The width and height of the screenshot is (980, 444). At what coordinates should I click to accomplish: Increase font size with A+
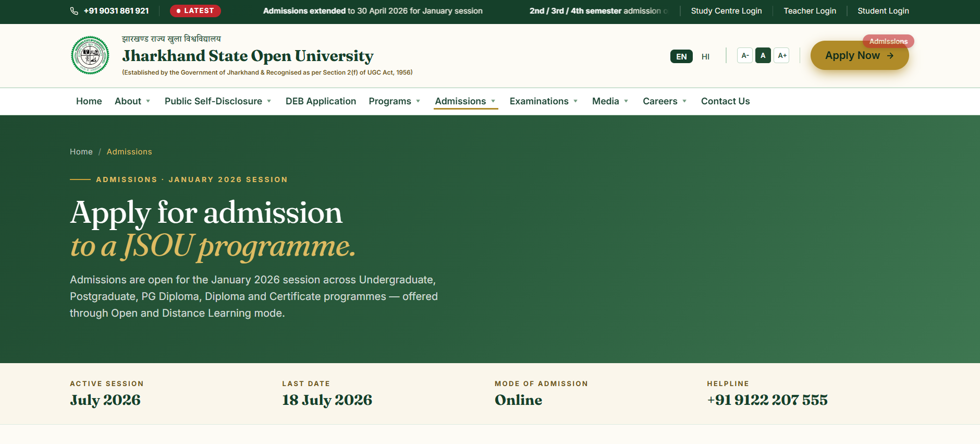click(781, 55)
